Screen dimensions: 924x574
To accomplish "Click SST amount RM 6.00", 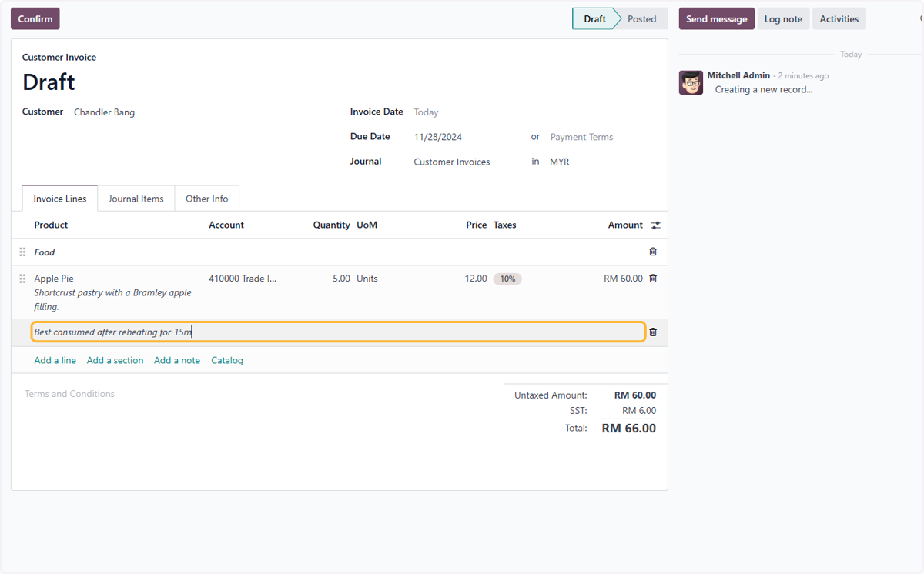I will tap(639, 411).
